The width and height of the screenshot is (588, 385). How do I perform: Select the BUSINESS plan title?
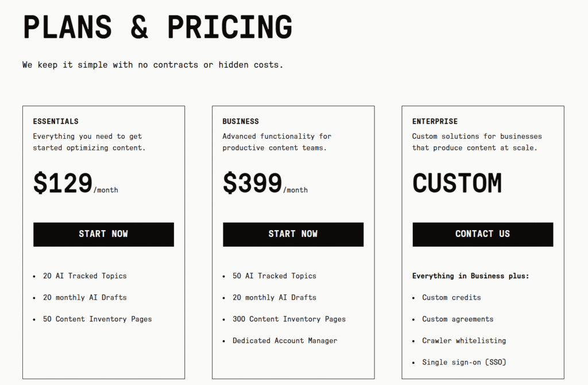[241, 122]
